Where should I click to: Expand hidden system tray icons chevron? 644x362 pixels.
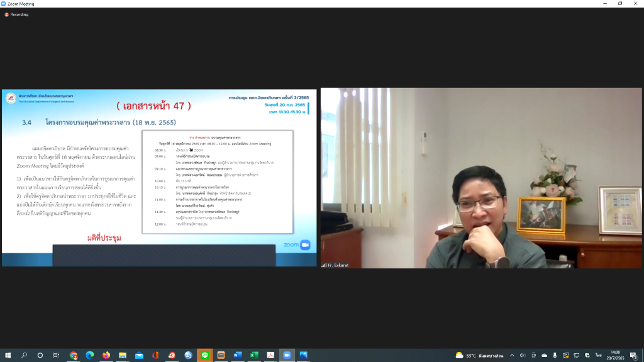click(x=512, y=356)
